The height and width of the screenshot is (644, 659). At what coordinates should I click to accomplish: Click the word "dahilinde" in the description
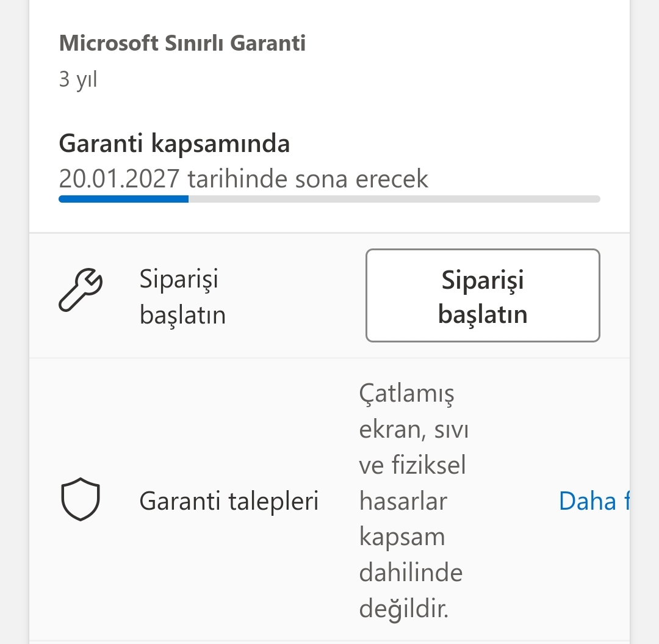pos(411,573)
